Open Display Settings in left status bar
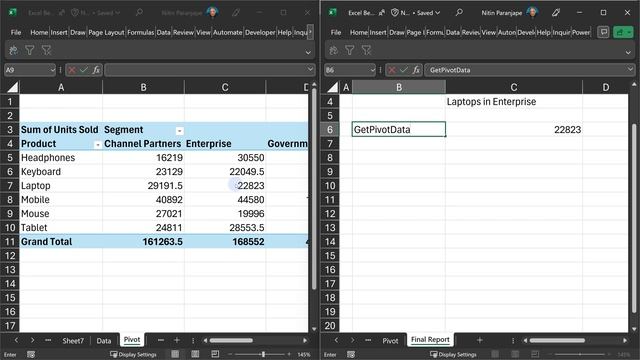 pos(133,354)
